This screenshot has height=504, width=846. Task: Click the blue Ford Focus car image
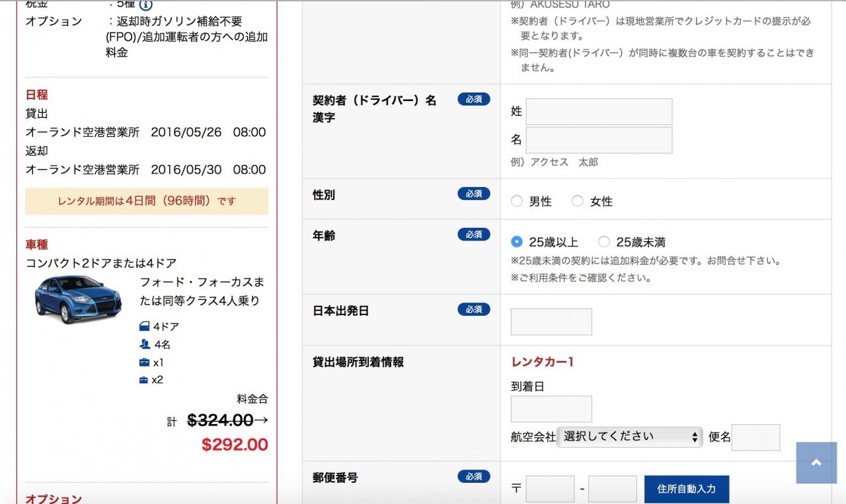click(x=78, y=299)
